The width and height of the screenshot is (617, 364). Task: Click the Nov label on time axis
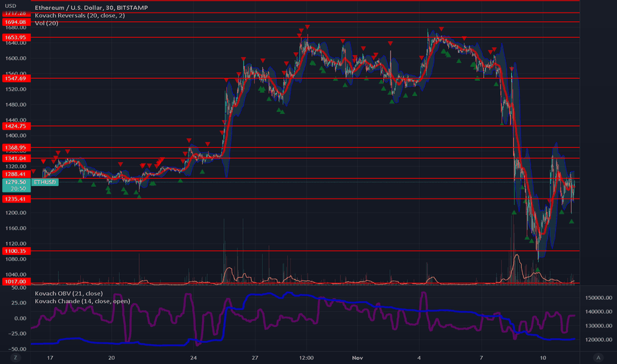click(x=357, y=357)
